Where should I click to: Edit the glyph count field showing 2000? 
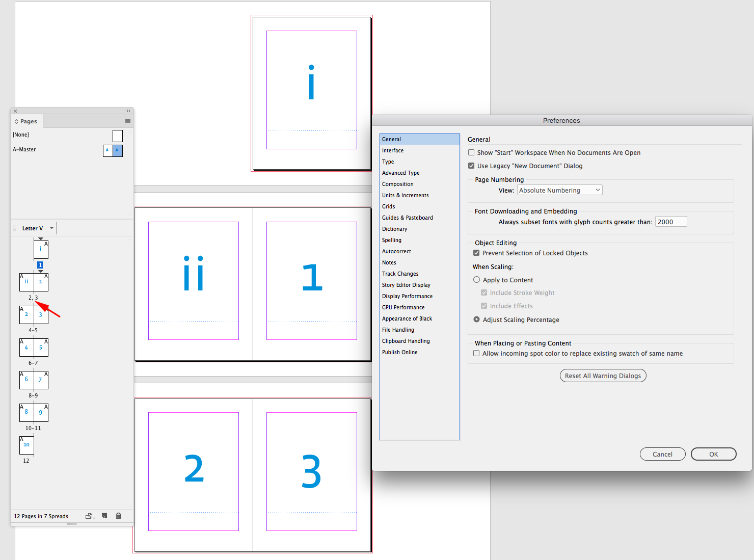[670, 221]
